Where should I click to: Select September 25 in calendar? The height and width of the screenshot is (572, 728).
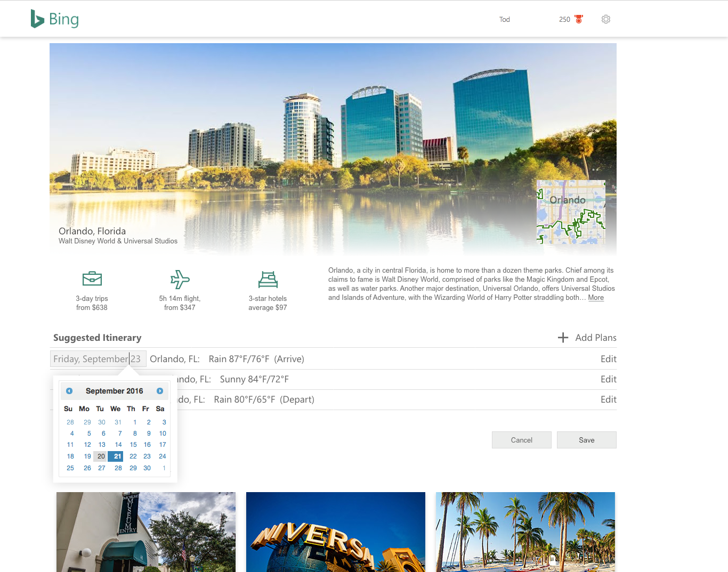(70, 468)
